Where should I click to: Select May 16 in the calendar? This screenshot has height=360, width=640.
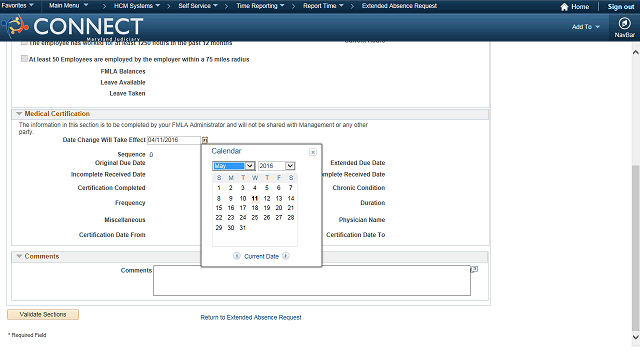point(231,208)
